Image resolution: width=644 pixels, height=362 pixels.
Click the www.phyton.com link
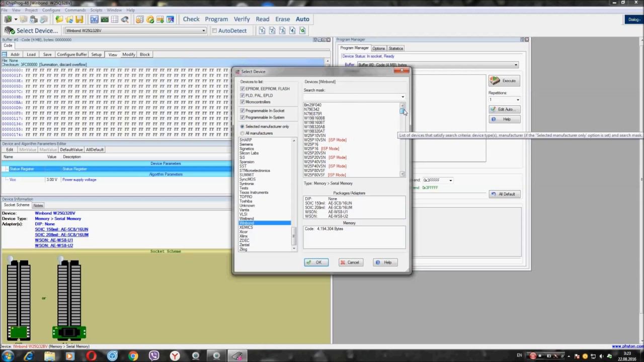(x=627, y=346)
